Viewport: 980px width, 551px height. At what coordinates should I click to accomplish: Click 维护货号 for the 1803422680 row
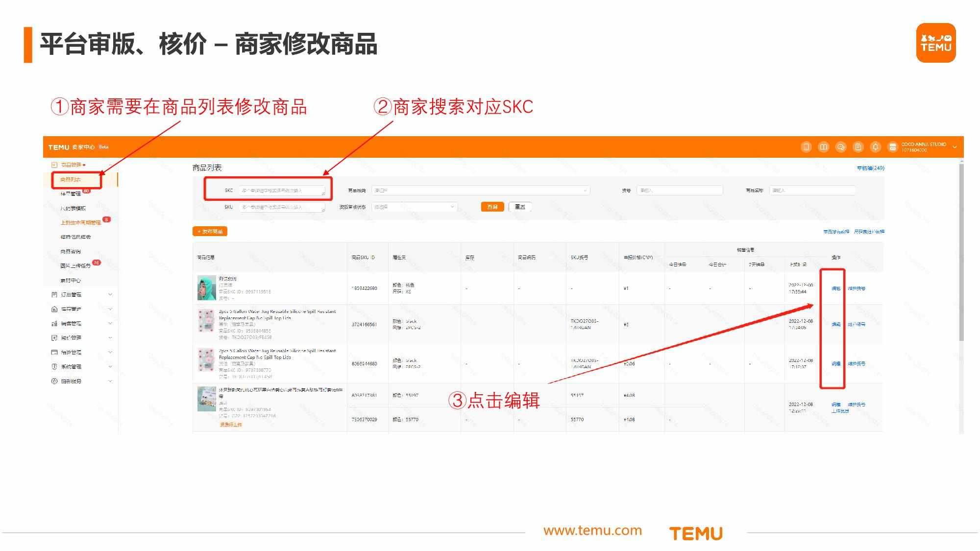[857, 288]
